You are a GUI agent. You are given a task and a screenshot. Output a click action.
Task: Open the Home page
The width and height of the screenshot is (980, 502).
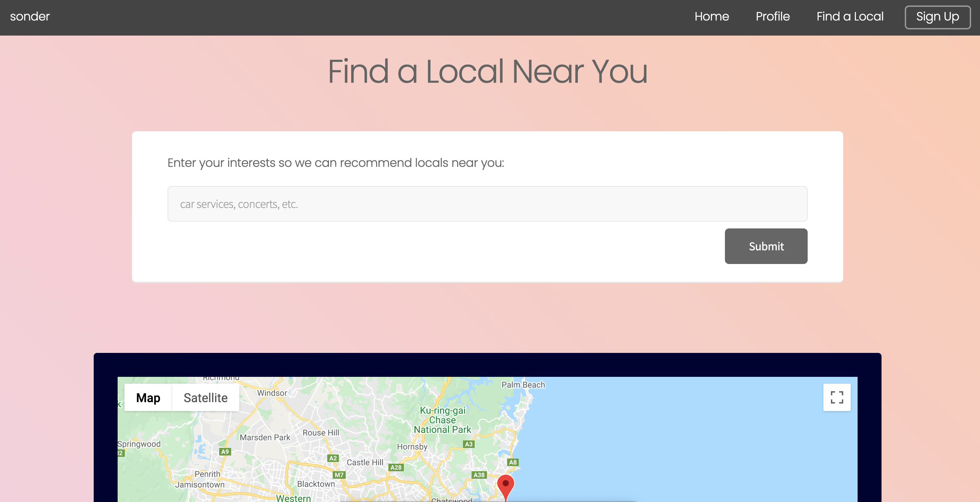[x=712, y=16]
